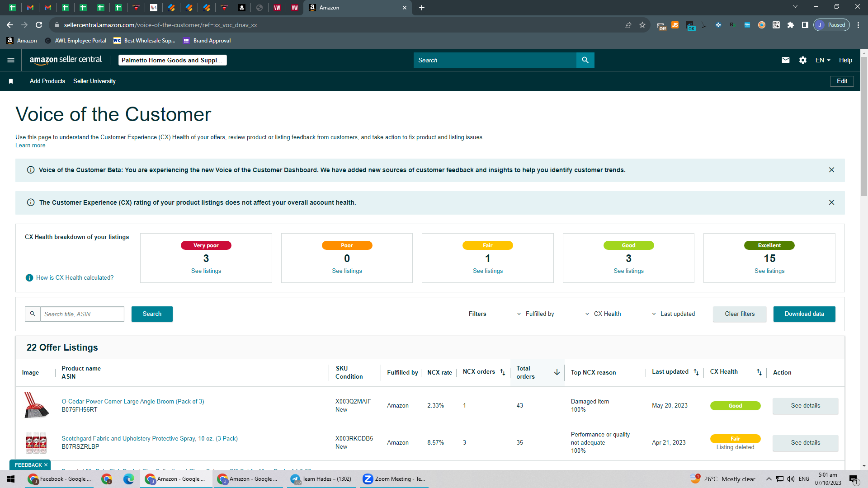This screenshot has height=488, width=868.
Task: Sort by Last updated column arrows
Action: [696, 372]
